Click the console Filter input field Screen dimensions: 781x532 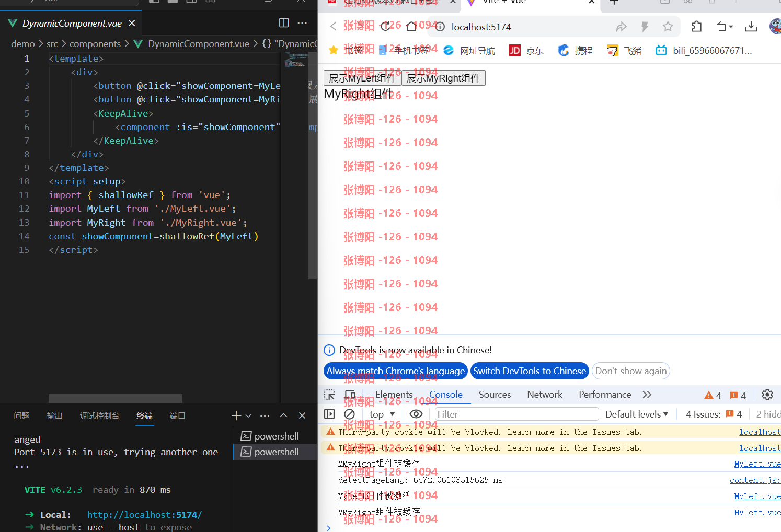(x=516, y=414)
